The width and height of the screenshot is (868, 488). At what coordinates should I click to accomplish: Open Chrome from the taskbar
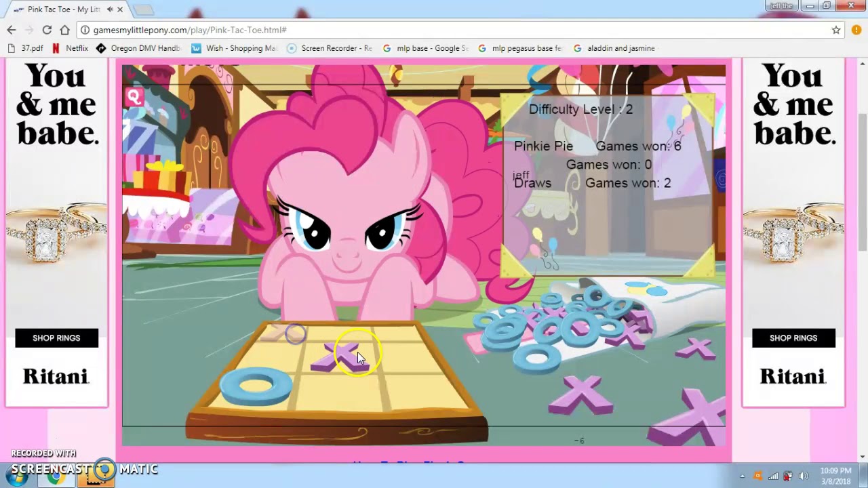click(57, 476)
